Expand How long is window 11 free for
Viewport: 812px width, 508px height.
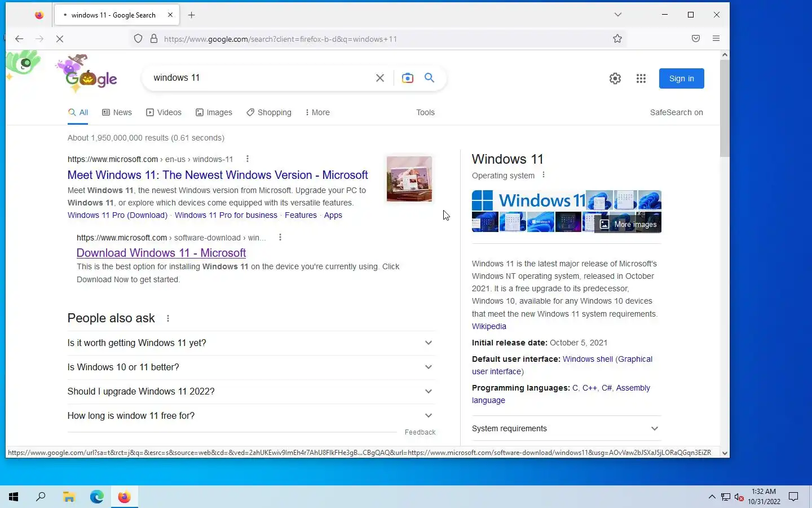pyautogui.click(x=251, y=416)
